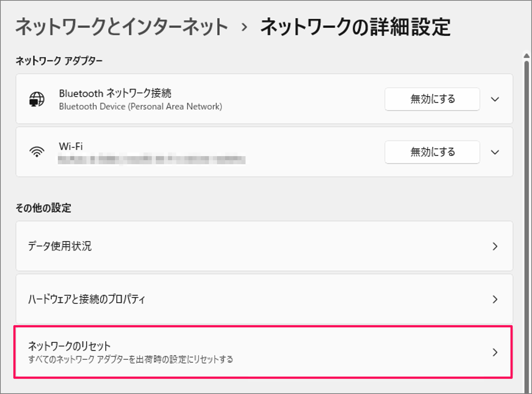The width and height of the screenshot is (532, 394).
Task: Click the Bluetooth network adapter icon
Action: (x=37, y=99)
